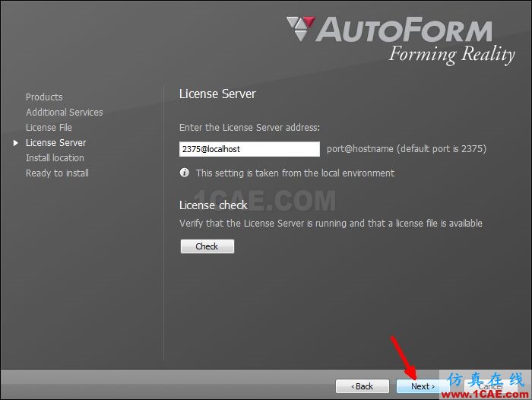Select the Products step in sidebar

pos(44,97)
